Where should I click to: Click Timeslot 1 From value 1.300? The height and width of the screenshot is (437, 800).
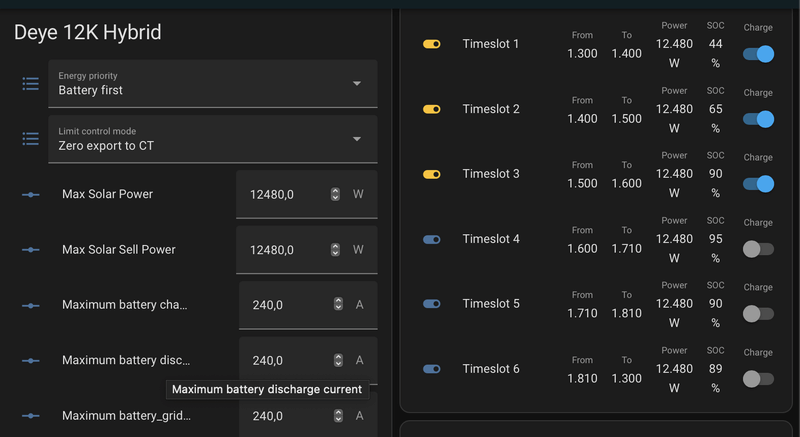[x=582, y=54]
